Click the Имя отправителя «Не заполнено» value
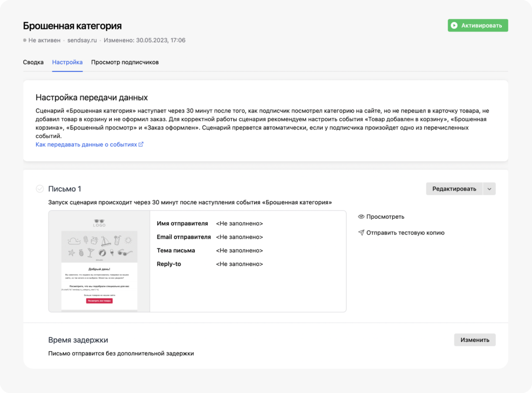 239,224
